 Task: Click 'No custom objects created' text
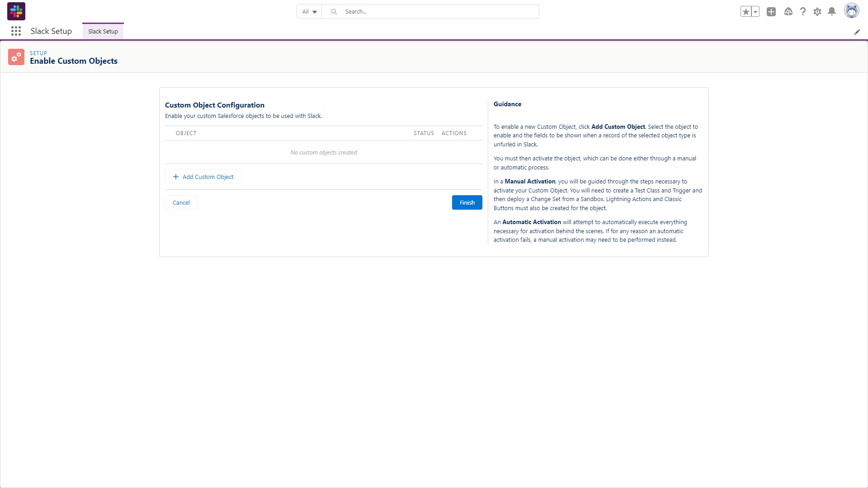coord(324,153)
